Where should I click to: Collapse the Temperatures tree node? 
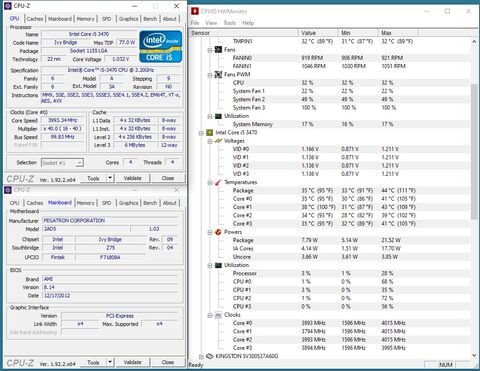[x=210, y=183]
